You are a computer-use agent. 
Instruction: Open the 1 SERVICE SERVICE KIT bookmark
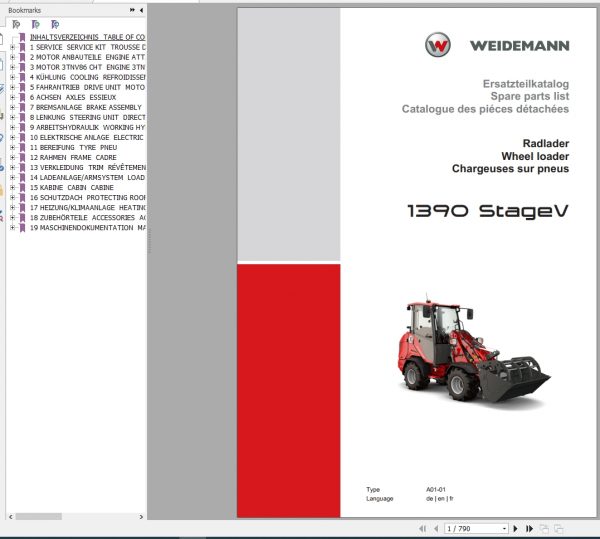coord(87,47)
